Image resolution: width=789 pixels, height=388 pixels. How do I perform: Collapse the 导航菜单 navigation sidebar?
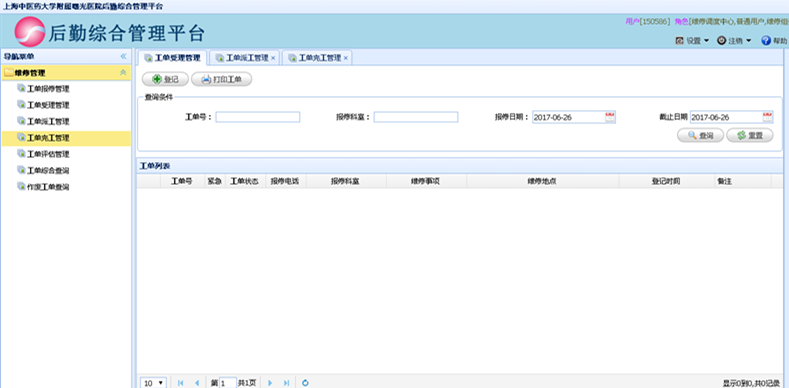pyautogui.click(x=123, y=56)
